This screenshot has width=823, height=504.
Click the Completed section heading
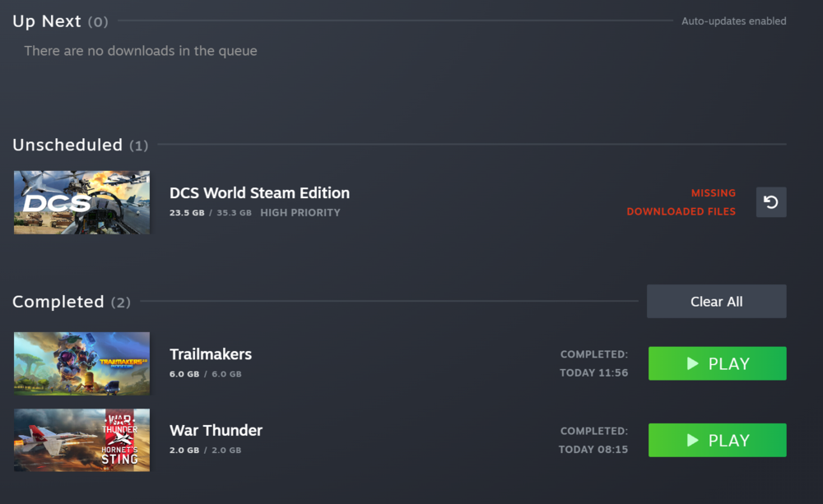pyautogui.click(x=58, y=302)
